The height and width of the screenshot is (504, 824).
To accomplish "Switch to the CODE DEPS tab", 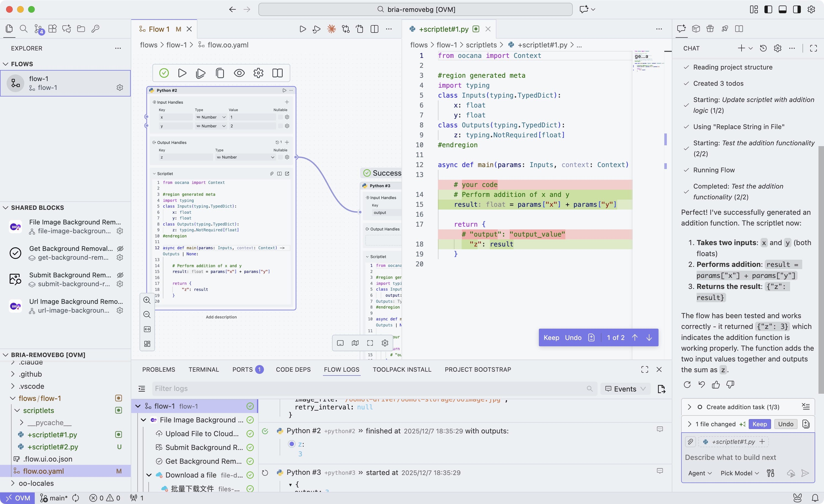I will [x=293, y=369].
